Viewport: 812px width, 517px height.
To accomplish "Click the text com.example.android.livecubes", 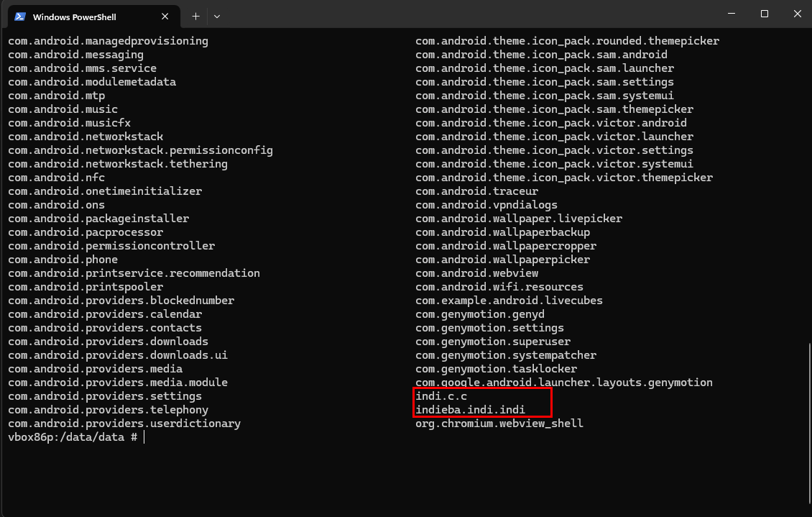I will click(x=509, y=301).
